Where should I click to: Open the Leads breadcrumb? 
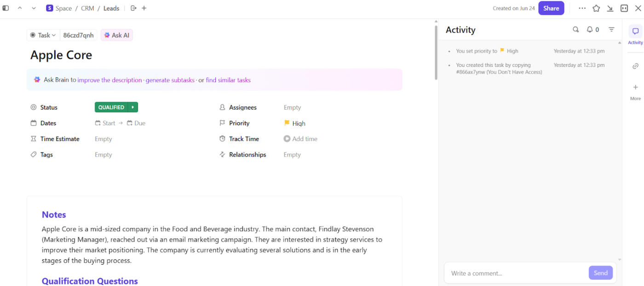click(x=111, y=8)
